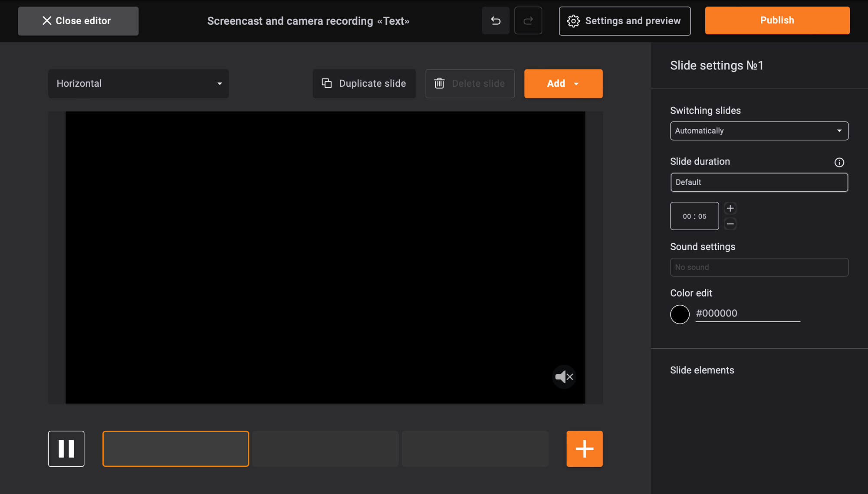This screenshot has height=494, width=868.
Task: Open Settings and preview via gear icon
Action: tap(573, 21)
